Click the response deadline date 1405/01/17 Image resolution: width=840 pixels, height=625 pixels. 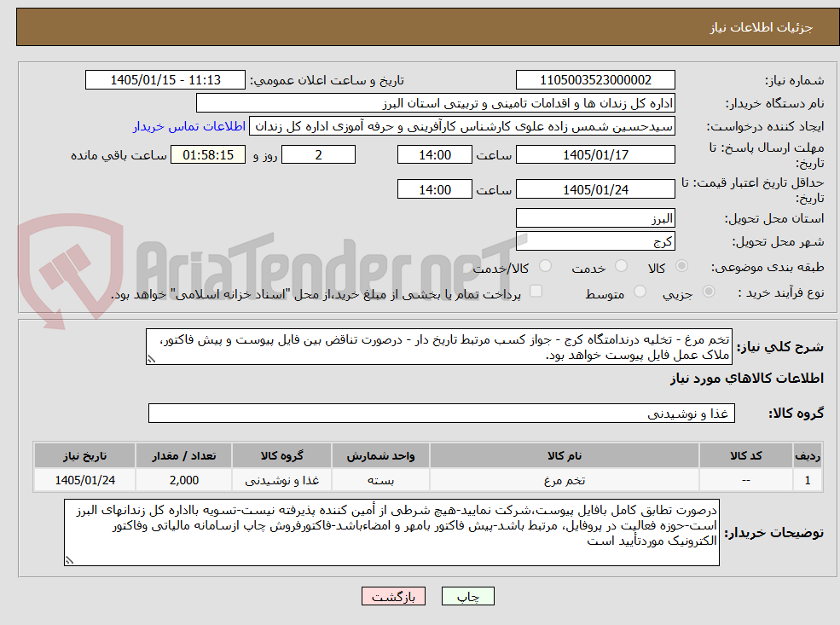pyautogui.click(x=595, y=155)
